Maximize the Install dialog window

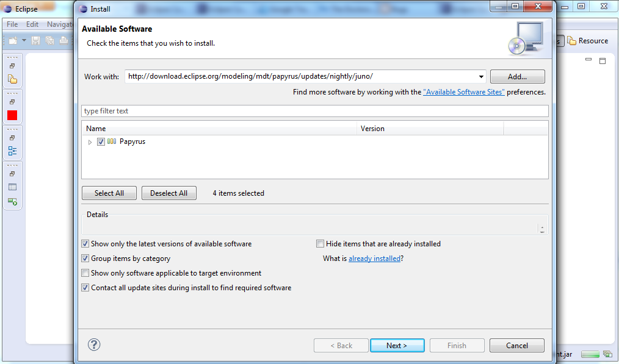[515, 6]
